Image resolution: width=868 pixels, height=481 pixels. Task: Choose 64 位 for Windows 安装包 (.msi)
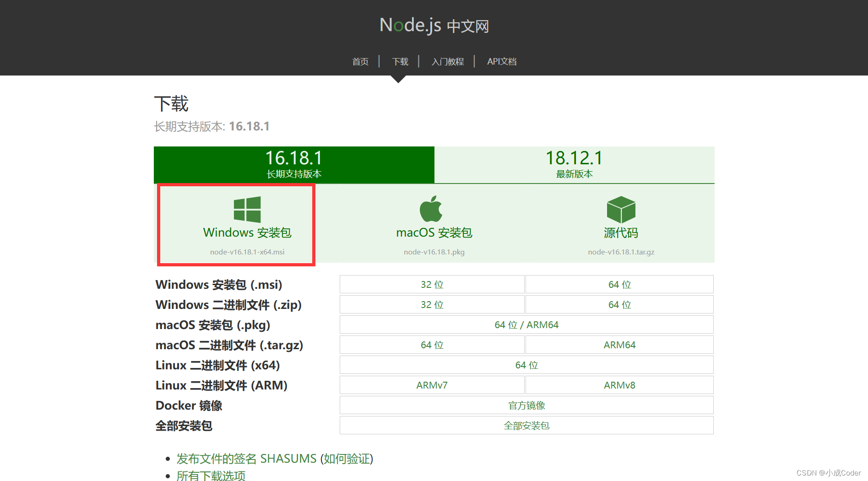click(619, 284)
